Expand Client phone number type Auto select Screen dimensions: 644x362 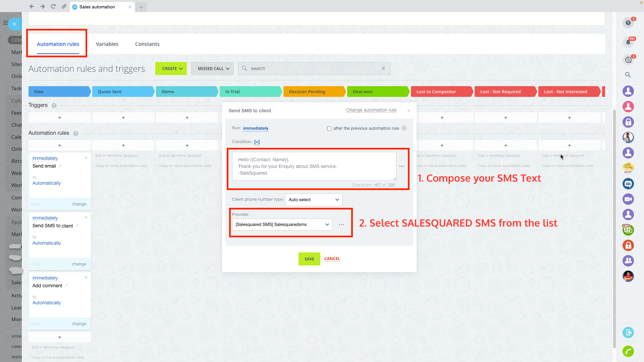pos(314,200)
